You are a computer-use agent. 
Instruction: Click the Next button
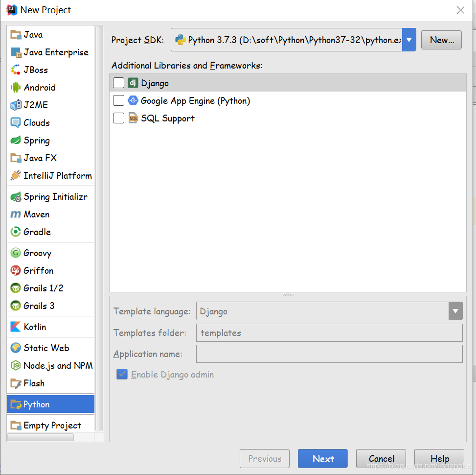click(322, 459)
